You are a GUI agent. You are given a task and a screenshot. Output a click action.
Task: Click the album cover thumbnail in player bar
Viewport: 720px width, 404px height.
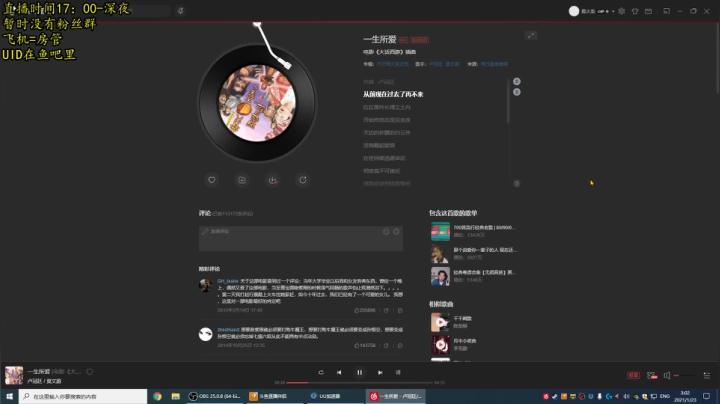14,375
